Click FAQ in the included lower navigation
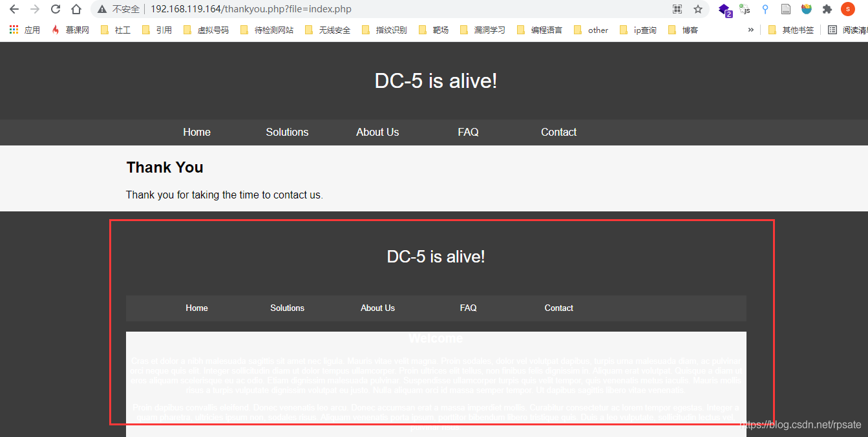The height and width of the screenshot is (437, 868). 468,308
